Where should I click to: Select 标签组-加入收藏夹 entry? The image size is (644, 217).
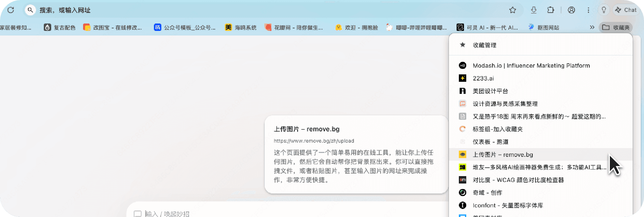541,129
